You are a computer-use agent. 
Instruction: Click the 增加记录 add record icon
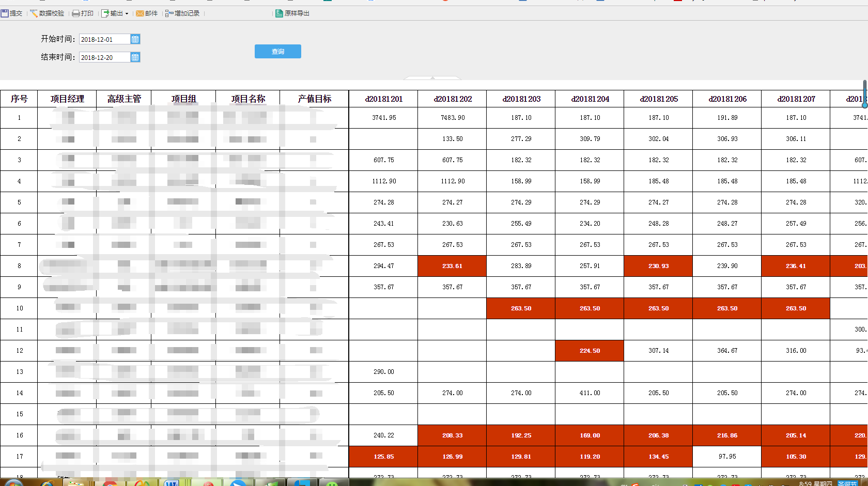(x=169, y=13)
